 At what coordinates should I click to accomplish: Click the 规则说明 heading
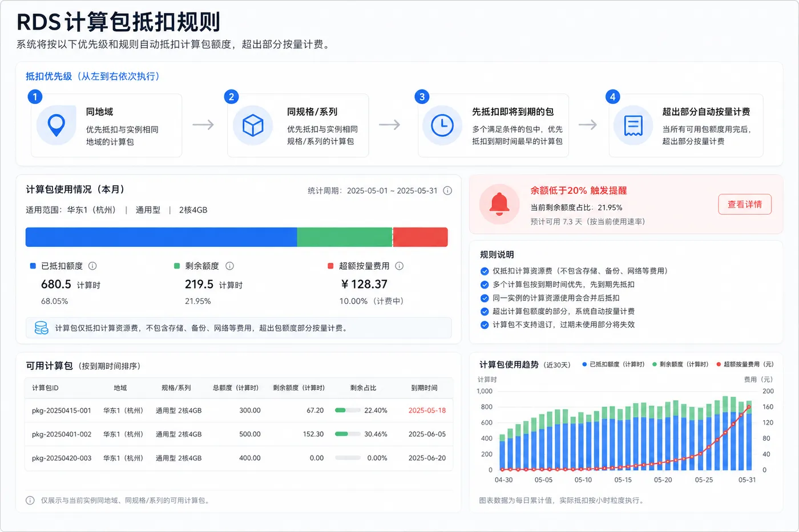coord(497,255)
